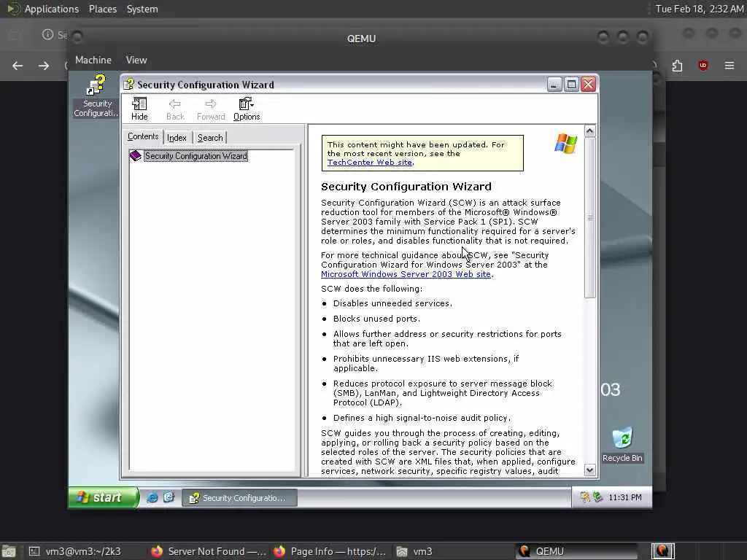Open the QEMU Machine menu

[x=93, y=60]
